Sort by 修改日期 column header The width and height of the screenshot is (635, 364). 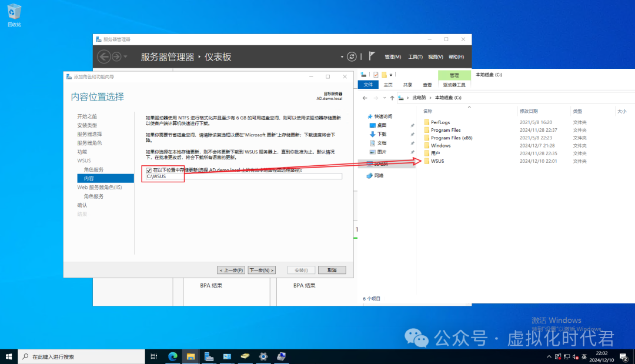(x=529, y=111)
